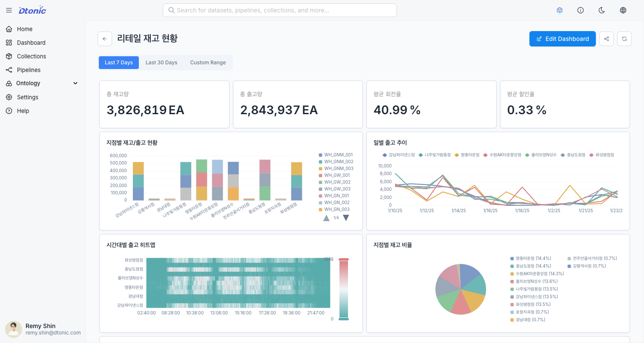The height and width of the screenshot is (343, 644).
Task: Click the info circle icon
Action: click(x=581, y=10)
